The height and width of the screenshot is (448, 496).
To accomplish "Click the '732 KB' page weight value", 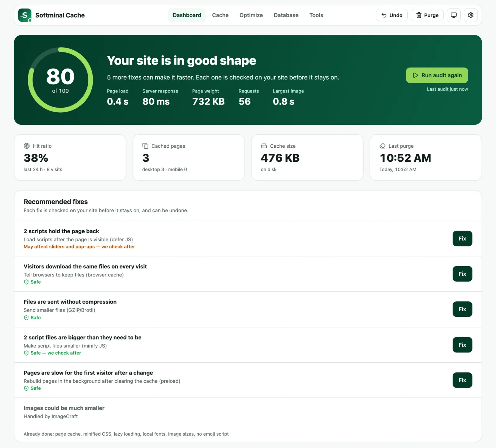I will pyautogui.click(x=208, y=101).
